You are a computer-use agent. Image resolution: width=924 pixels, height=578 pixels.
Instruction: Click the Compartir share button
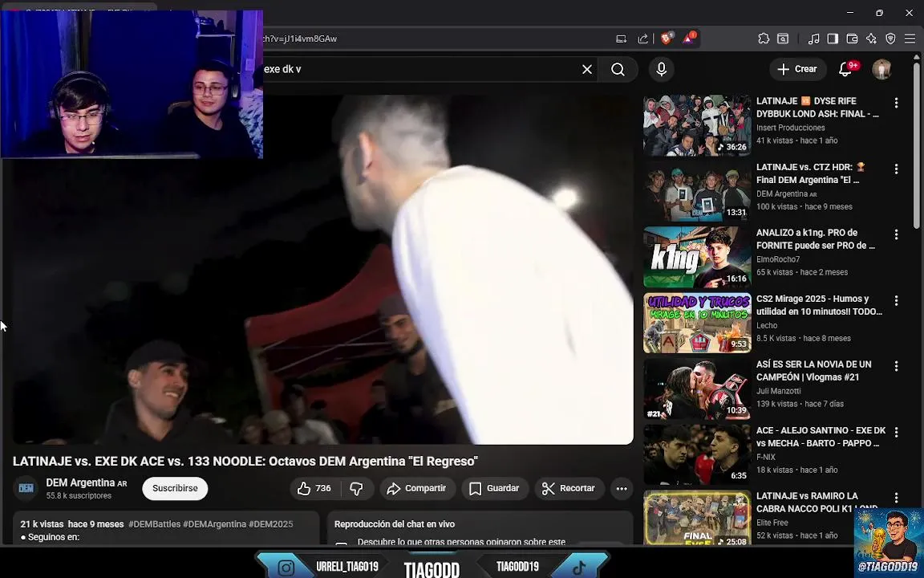[416, 488]
